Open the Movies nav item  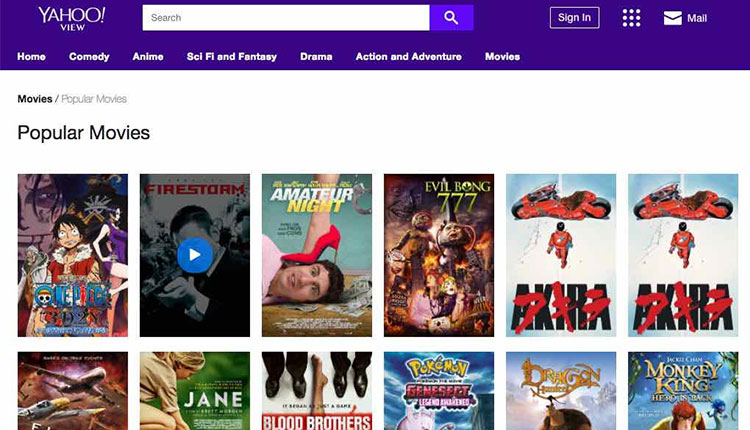[502, 56]
